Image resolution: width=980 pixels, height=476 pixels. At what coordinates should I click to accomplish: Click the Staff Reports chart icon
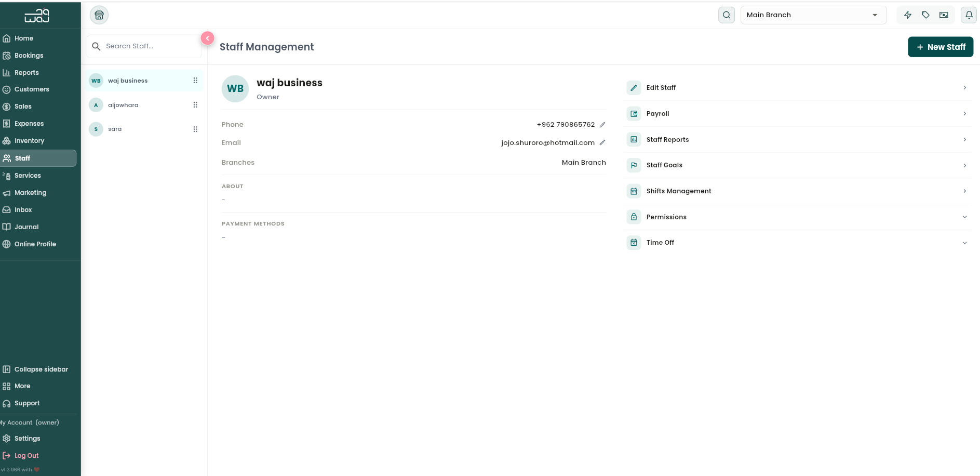click(x=634, y=139)
